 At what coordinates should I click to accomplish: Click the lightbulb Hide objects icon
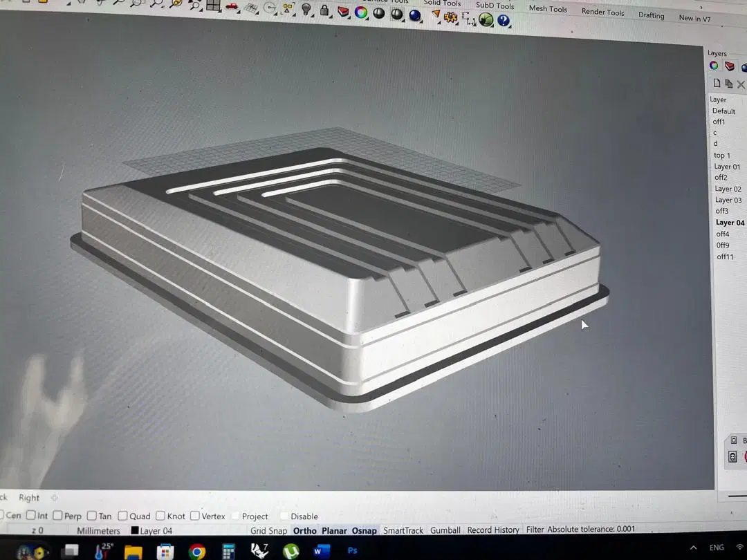[x=306, y=10]
